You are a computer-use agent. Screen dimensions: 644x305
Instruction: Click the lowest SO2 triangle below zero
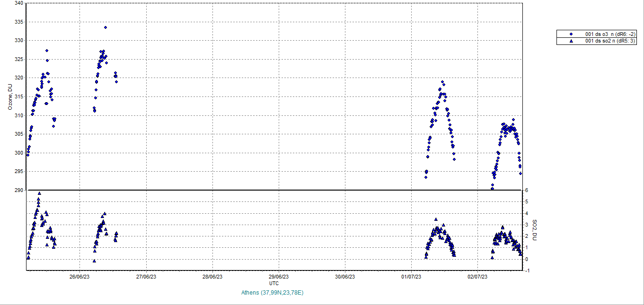pos(94,261)
